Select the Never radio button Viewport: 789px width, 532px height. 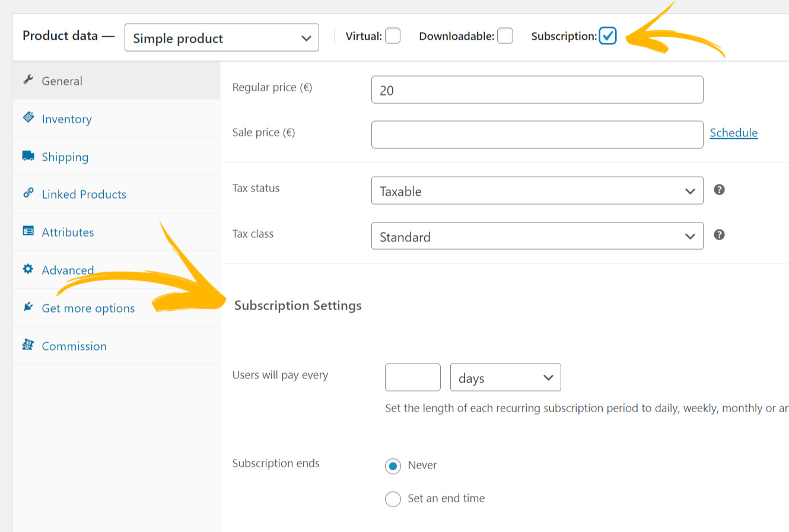pos(393,466)
